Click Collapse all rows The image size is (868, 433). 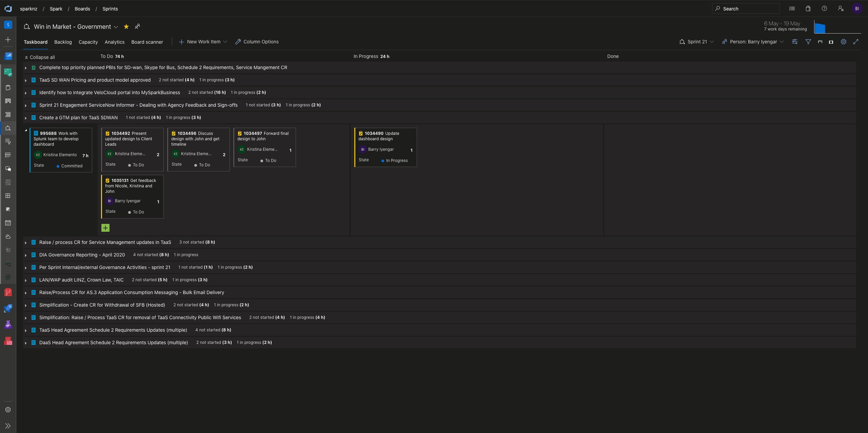click(39, 57)
